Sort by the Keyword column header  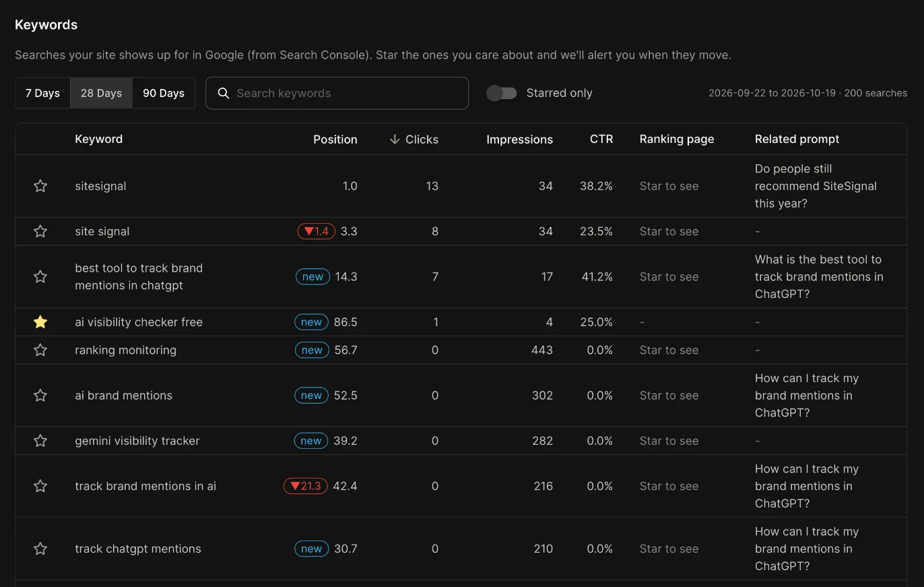[99, 140]
